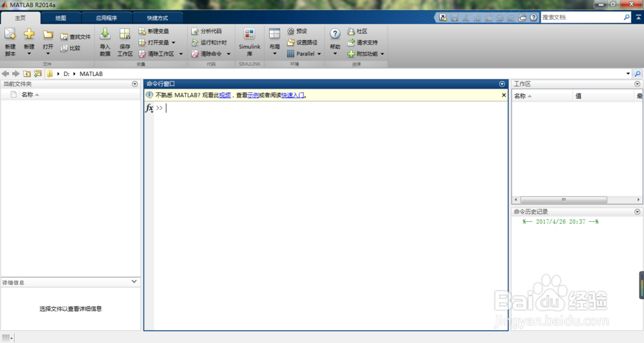This screenshot has height=343, width=644.
Task: Click in the command prompt input area
Action: (330, 108)
